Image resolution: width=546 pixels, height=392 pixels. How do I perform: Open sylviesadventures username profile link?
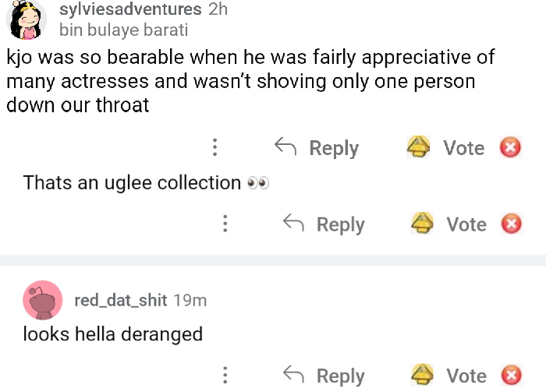[x=130, y=9]
